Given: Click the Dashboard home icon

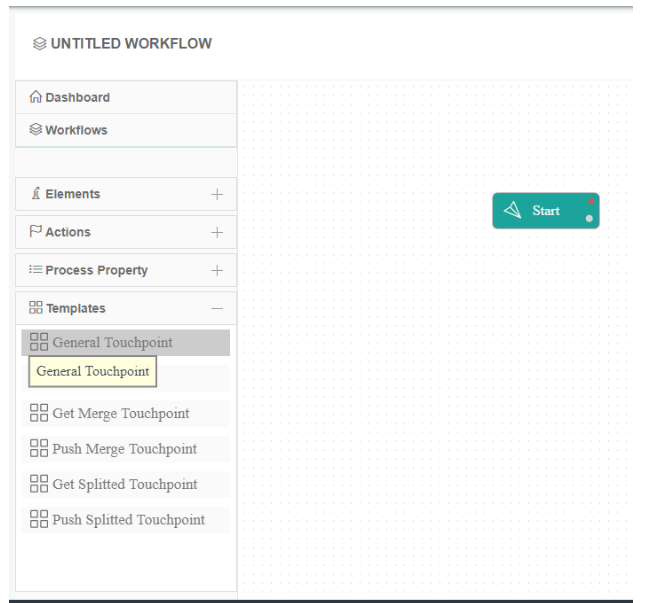Looking at the screenshot, I should click(x=36, y=98).
